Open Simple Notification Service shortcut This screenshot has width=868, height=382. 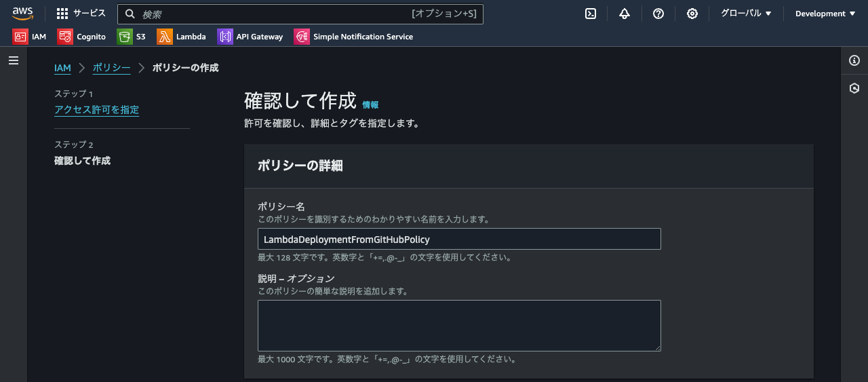point(353,37)
